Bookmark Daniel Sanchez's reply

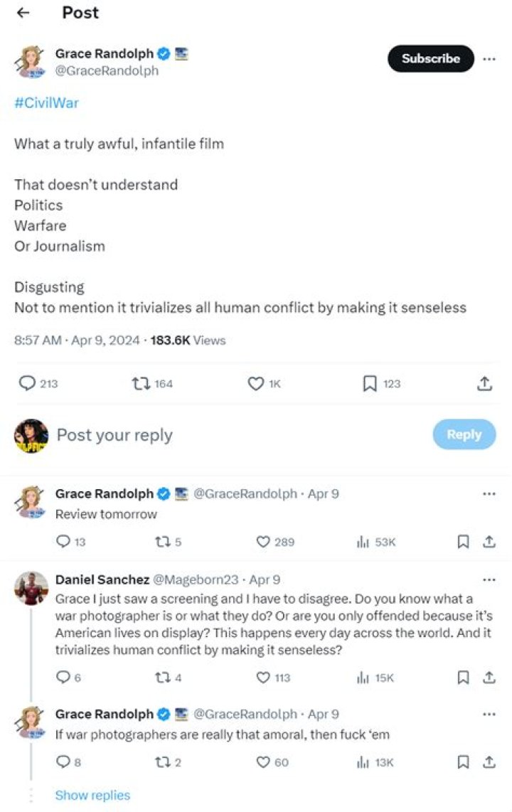[463, 678]
